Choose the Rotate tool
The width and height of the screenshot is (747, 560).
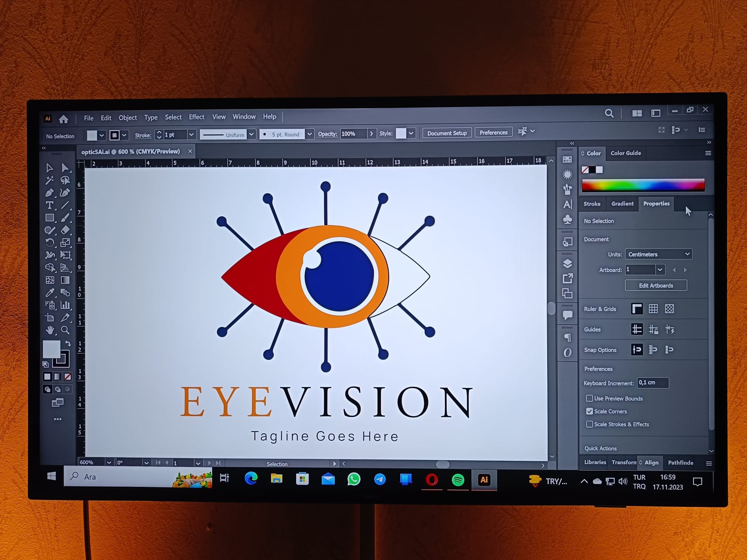click(x=50, y=243)
